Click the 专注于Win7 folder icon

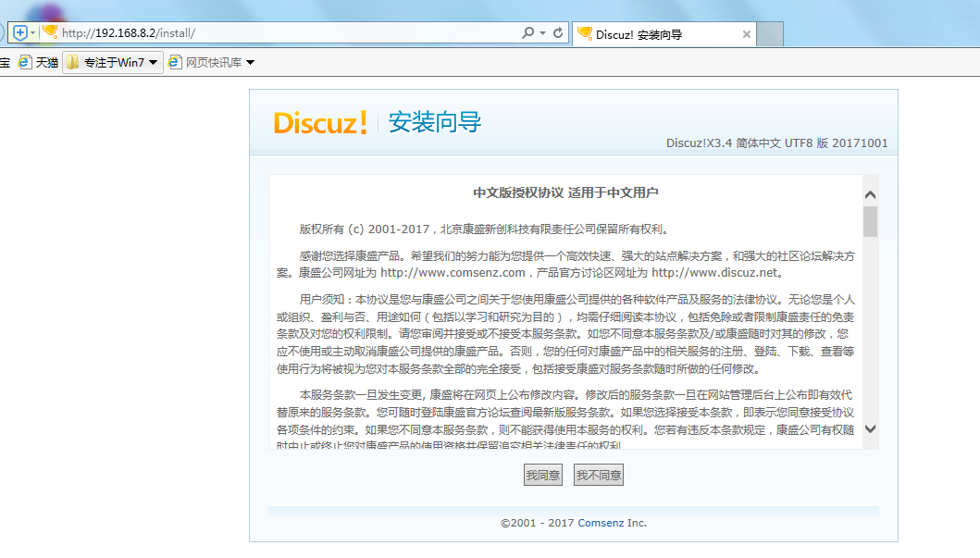tap(73, 63)
